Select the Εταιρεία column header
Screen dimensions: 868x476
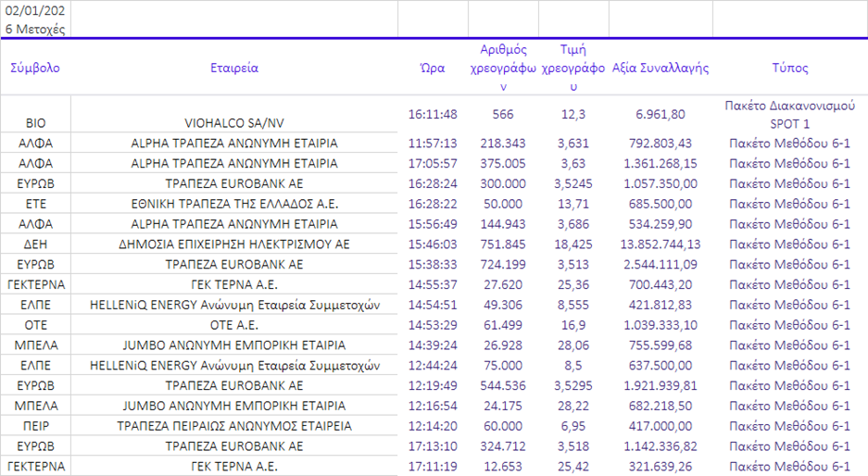click(233, 69)
